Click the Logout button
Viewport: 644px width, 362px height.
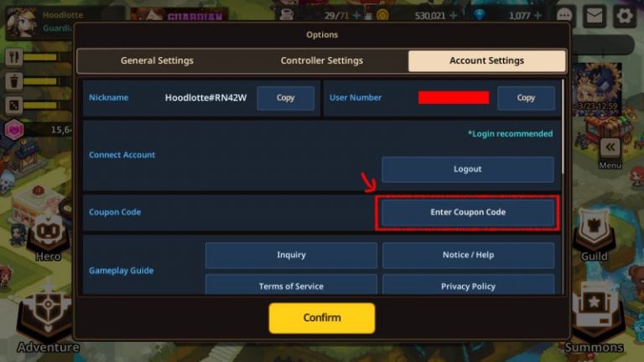tap(467, 169)
